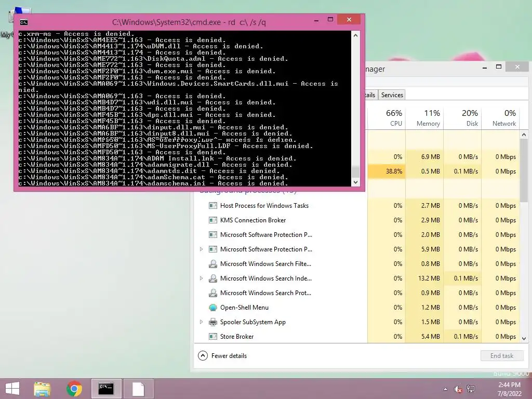Viewport: 532px width, 399px height.
Task: Expand the Spooler SubSystem App row
Action: pyautogui.click(x=201, y=322)
